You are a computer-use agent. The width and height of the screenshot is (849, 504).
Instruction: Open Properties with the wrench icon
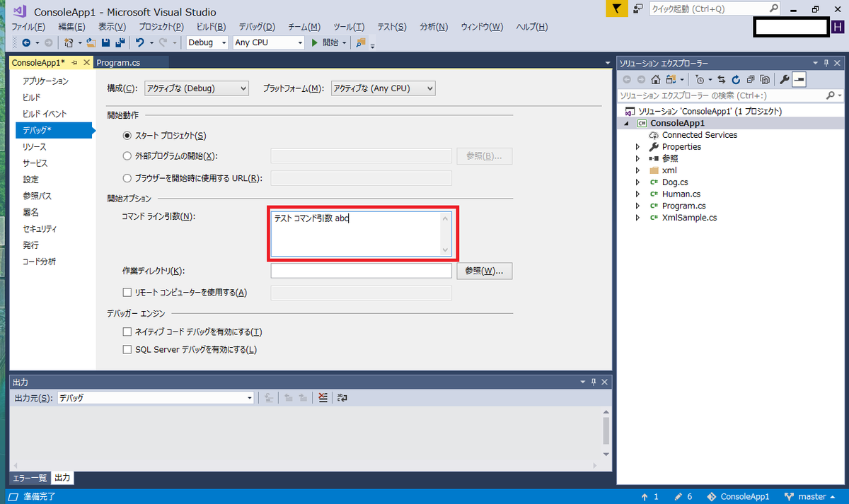click(785, 79)
